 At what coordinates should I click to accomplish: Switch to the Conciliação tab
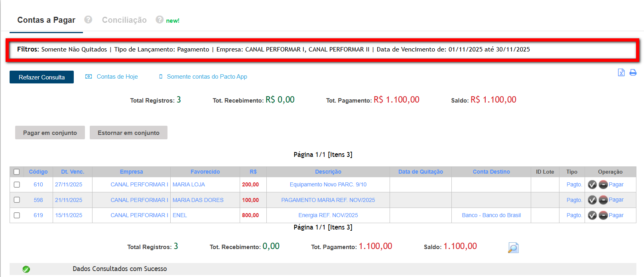[124, 20]
